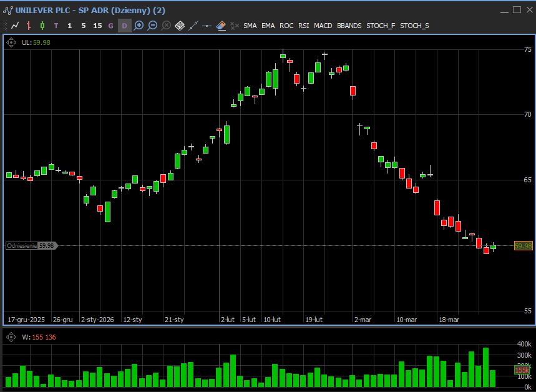This screenshot has height=392, width=536.
Task: Click the zoom in magnifier
Action: point(139,26)
